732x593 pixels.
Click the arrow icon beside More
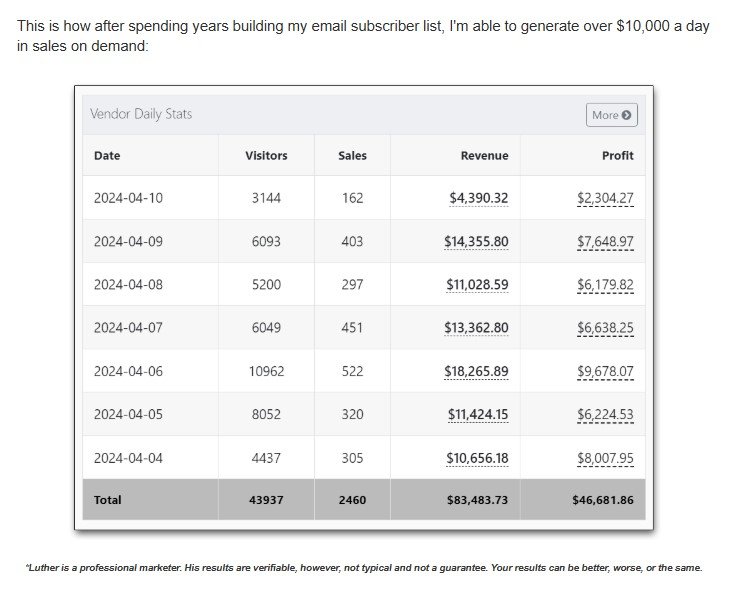[627, 115]
